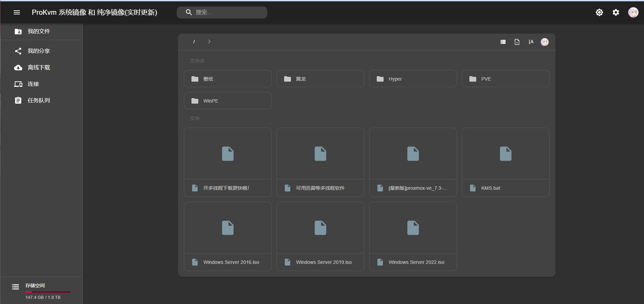Image resolution: width=644 pixels, height=304 pixels.
Task: Open 任务队列 in the sidebar
Action: point(42,101)
